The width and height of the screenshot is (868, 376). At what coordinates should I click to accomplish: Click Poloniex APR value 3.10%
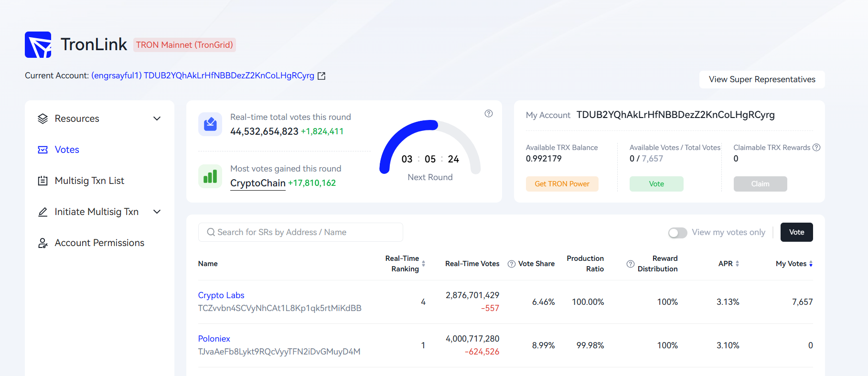728,345
